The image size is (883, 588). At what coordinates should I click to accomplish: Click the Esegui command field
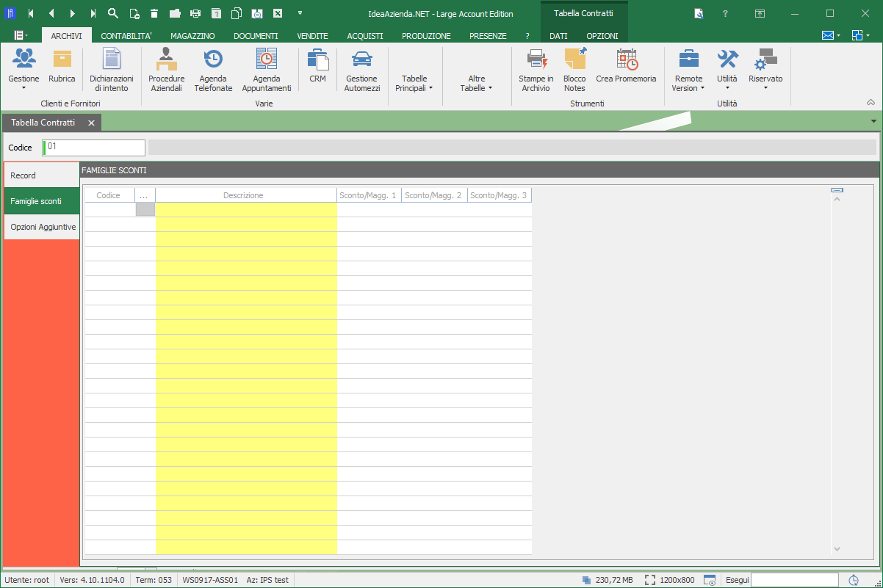[796, 580]
